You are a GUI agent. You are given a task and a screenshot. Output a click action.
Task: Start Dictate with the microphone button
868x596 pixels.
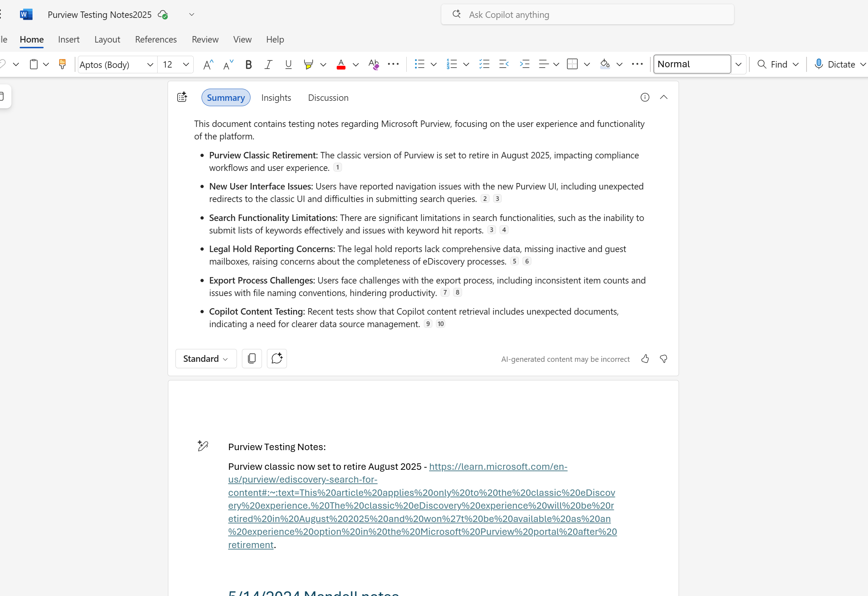pos(835,64)
